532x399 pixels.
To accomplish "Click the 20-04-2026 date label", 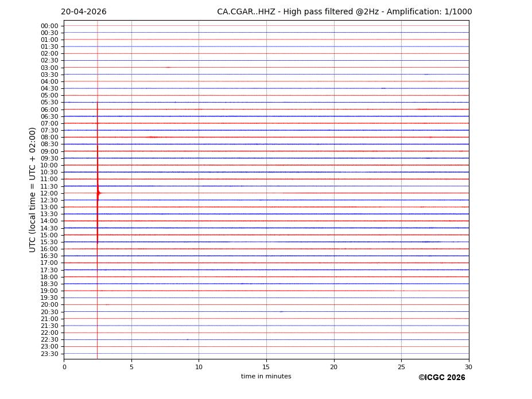I will tap(84, 12).
